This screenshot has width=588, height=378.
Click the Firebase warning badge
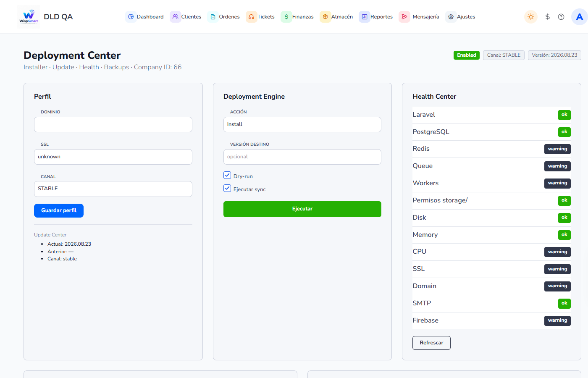click(x=557, y=320)
